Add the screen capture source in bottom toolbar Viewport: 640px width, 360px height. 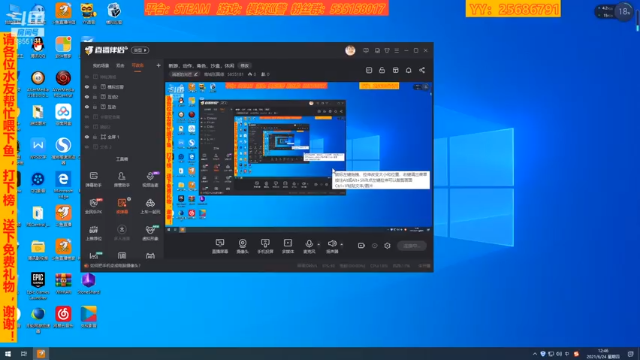pyautogui.click(x=220, y=246)
